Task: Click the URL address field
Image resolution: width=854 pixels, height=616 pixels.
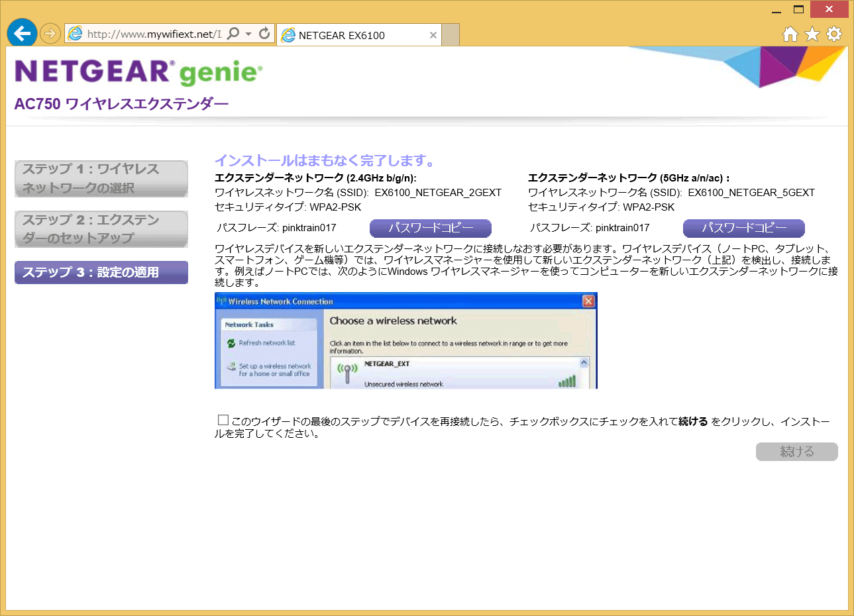Action: click(x=152, y=34)
